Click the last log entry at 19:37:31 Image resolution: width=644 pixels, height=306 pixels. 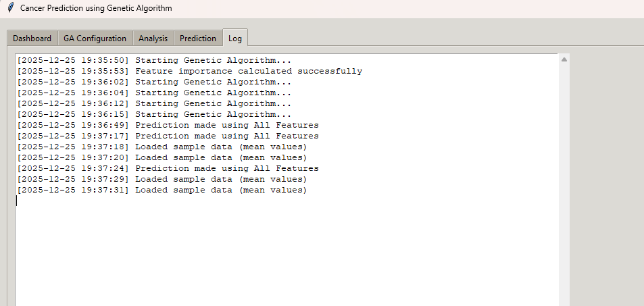[162, 190]
